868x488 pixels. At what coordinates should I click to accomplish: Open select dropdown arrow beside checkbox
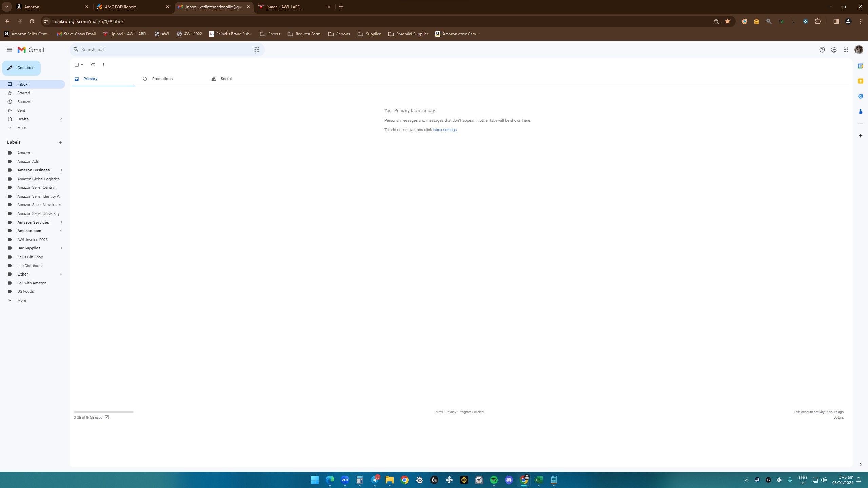(x=82, y=65)
